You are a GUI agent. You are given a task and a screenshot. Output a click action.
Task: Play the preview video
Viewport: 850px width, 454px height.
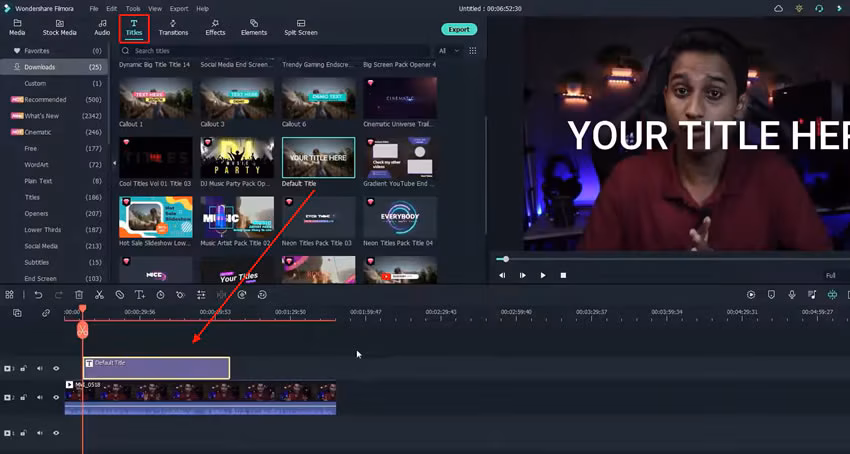click(543, 276)
